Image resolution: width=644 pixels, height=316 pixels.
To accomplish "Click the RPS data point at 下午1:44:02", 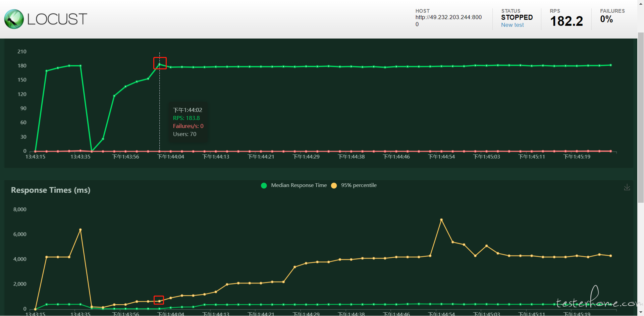I will coord(160,64).
